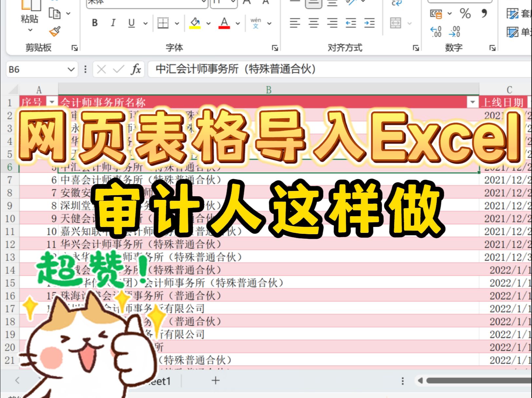
Task: Open phonetic guide dropdown arrow
Action: [269, 24]
